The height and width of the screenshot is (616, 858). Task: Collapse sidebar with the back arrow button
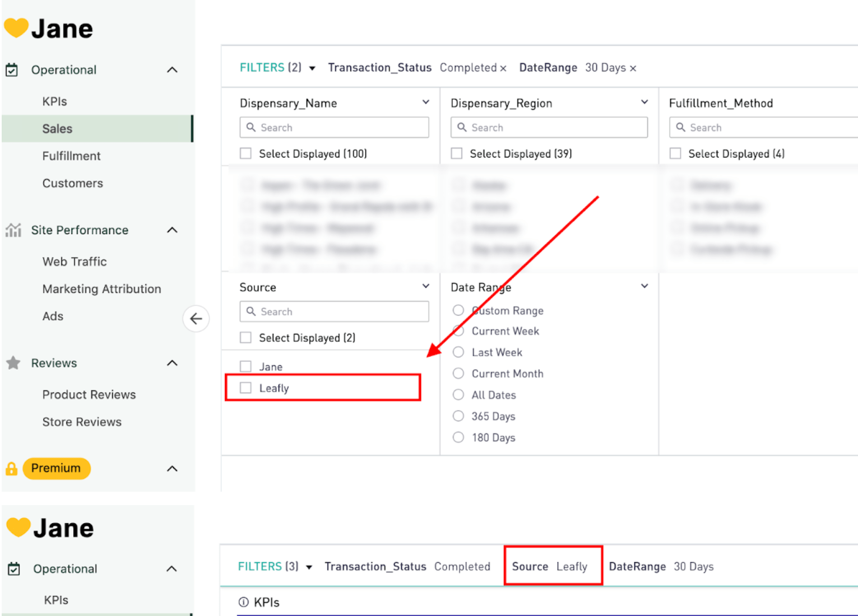pyautogui.click(x=196, y=319)
